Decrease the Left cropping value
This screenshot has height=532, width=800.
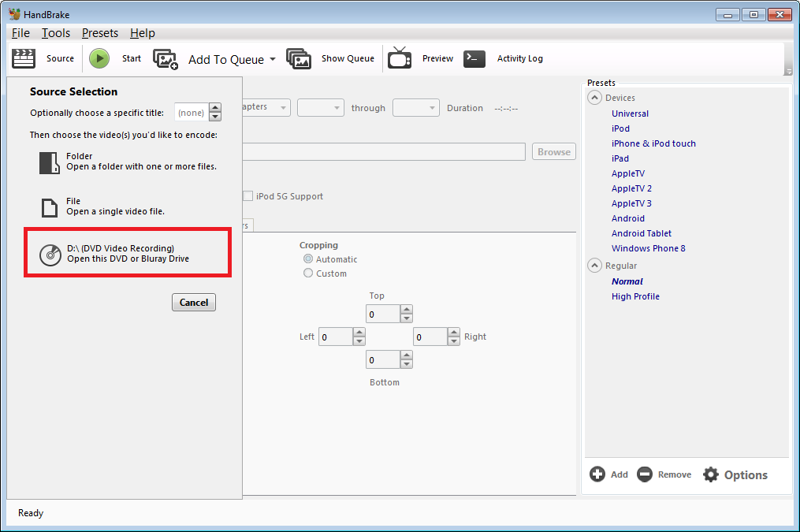359,340
